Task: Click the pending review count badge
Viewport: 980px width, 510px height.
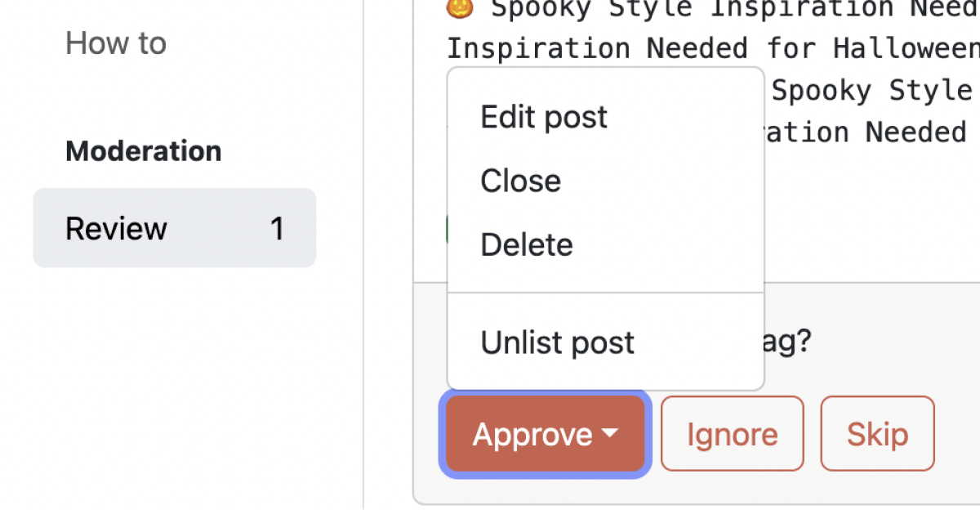Action: [x=278, y=228]
